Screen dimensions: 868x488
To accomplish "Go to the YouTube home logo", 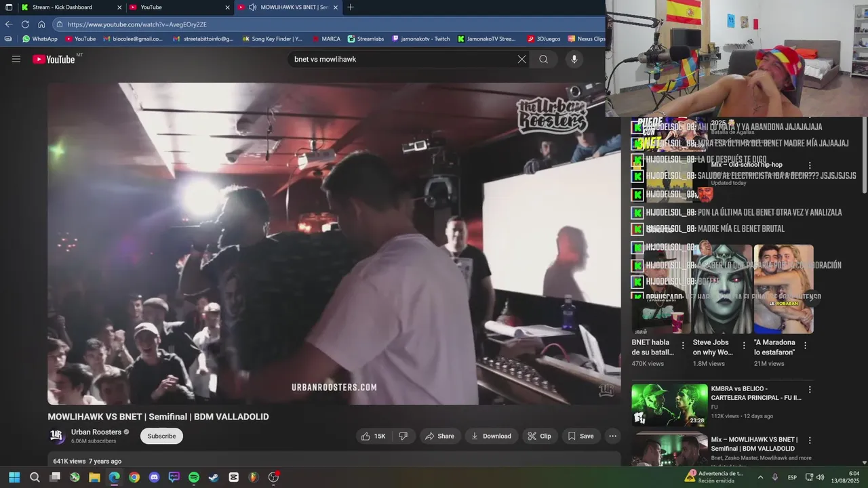I will pos(54,59).
